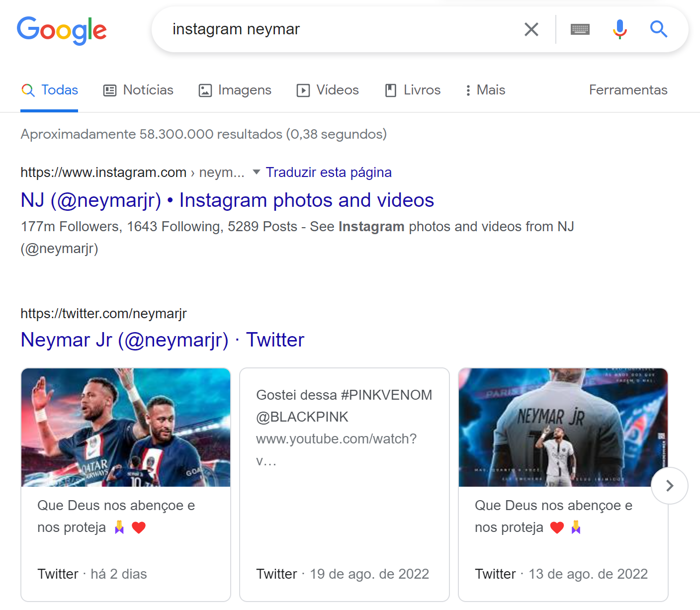Open the on-screen keyboard icon
This screenshot has width=700, height=610.
[580, 29]
